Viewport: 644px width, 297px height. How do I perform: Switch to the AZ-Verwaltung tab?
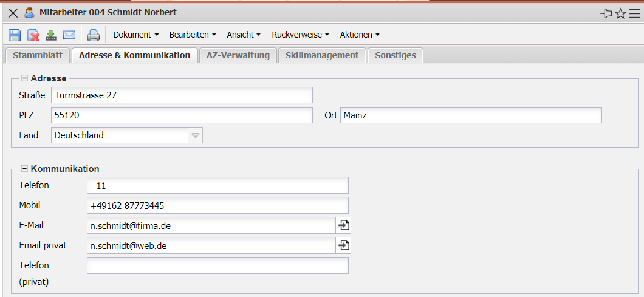pos(238,55)
